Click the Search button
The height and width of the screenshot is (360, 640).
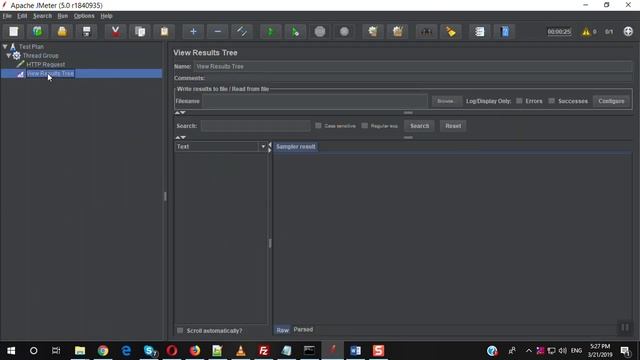(x=420, y=126)
